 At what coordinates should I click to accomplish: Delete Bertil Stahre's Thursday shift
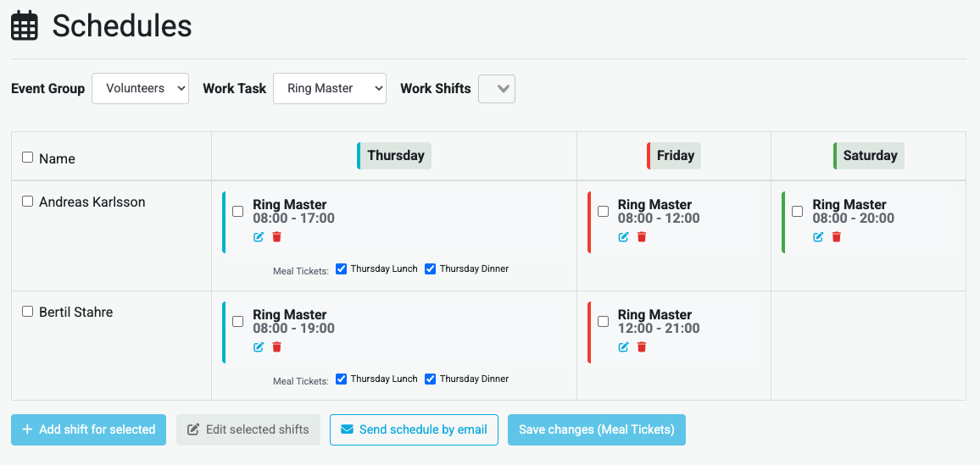(276, 347)
